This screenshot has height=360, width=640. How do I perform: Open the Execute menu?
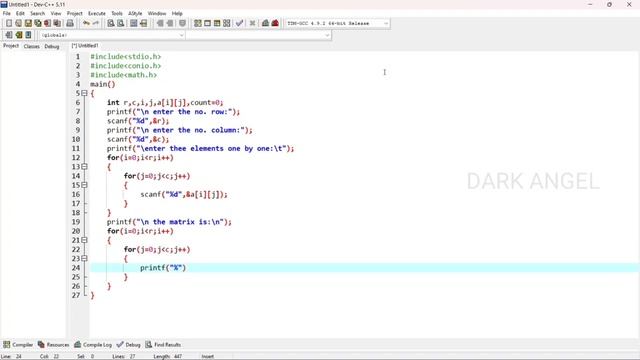(x=97, y=13)
